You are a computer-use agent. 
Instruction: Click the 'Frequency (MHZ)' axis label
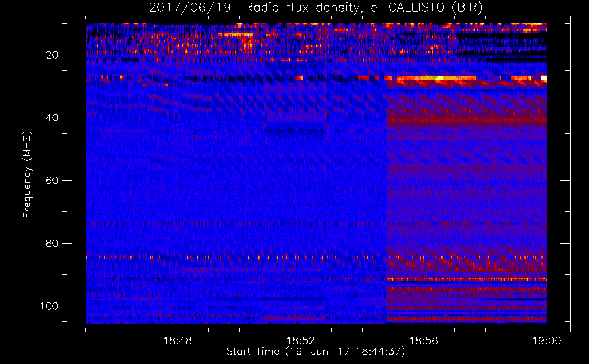27,175
